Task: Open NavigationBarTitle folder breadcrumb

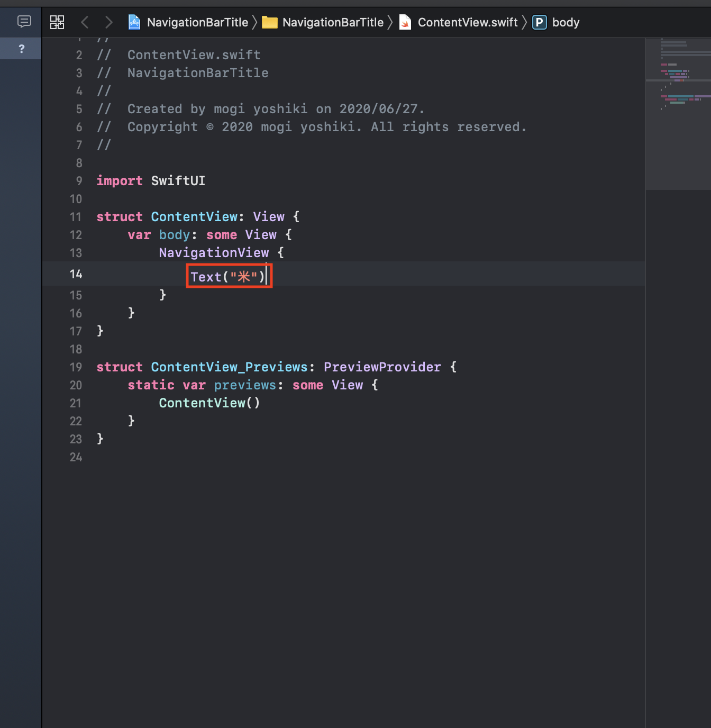Action: (x=333, y=22)
